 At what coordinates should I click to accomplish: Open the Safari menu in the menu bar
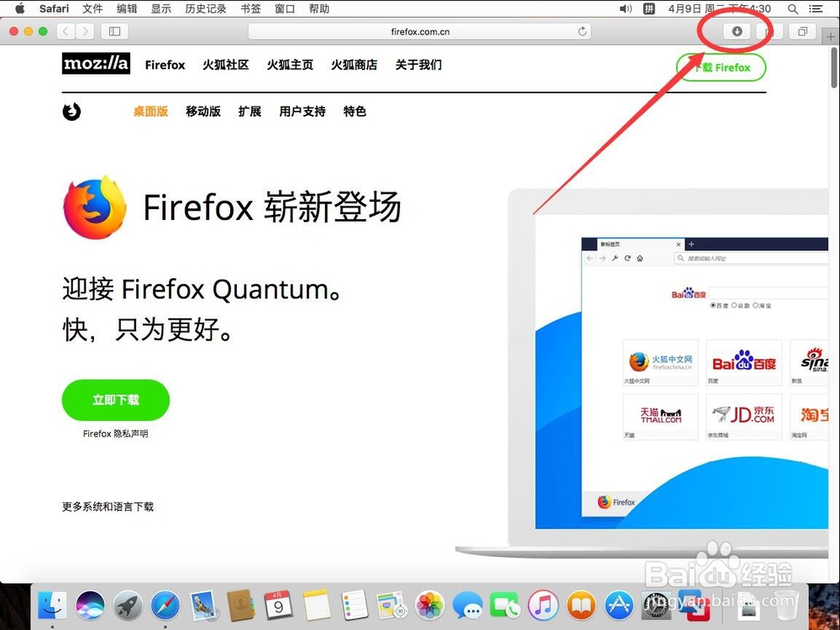pyautogui.click(x=54, y=8)
